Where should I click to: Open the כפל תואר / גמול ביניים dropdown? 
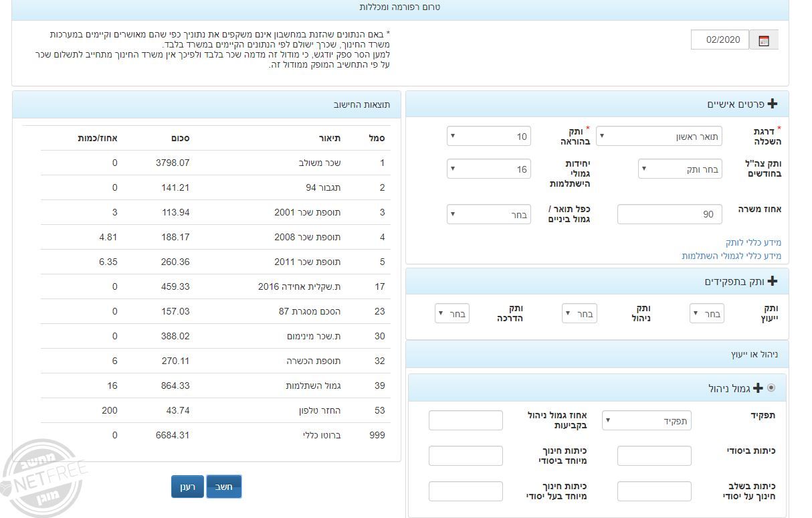489,215
